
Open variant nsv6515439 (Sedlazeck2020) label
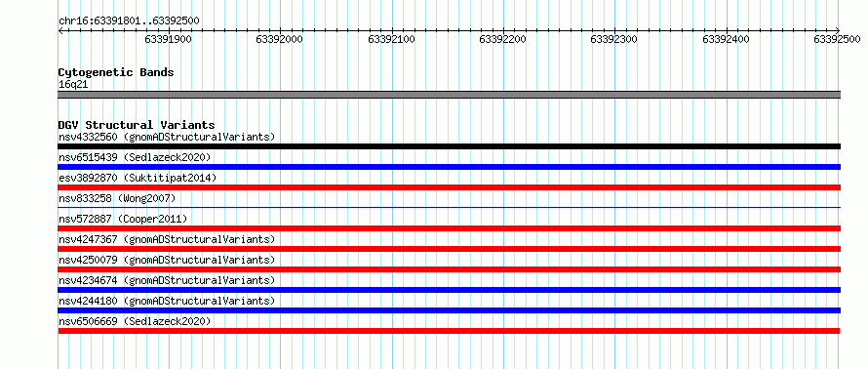click(135, 157)
